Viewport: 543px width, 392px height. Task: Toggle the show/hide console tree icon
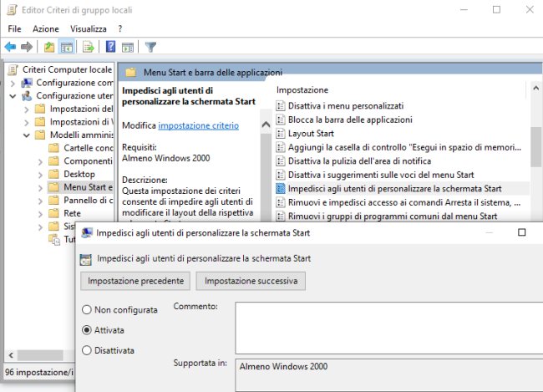pos(67,47)
